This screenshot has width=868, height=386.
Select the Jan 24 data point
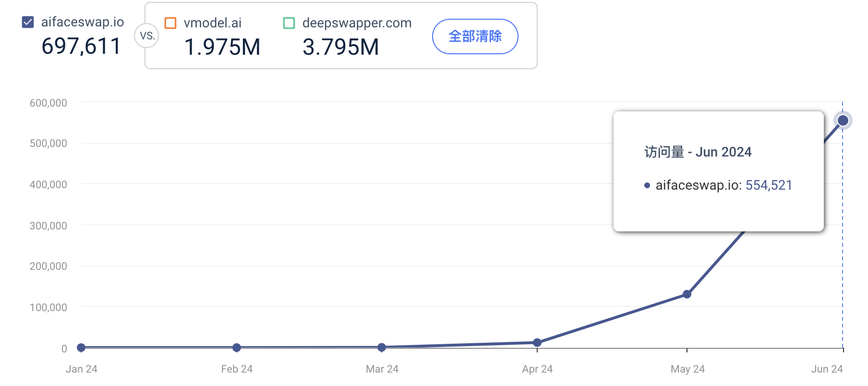click(x=81, y=348)
